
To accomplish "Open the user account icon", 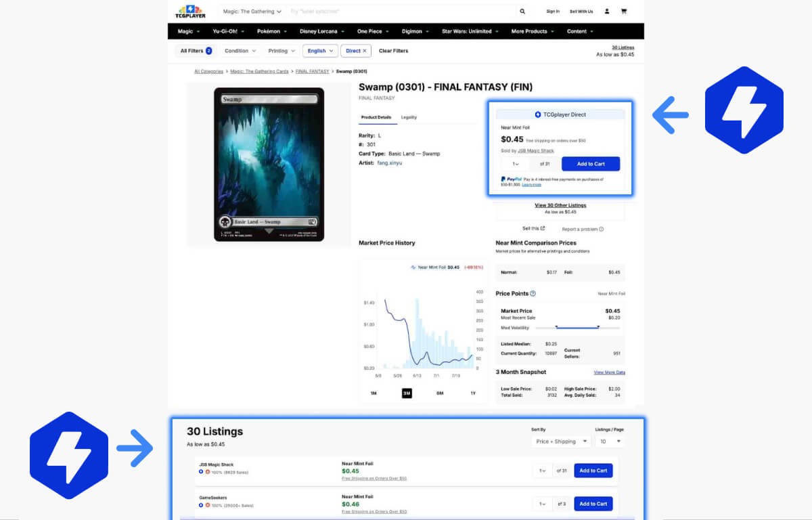I will coord(607,12).
